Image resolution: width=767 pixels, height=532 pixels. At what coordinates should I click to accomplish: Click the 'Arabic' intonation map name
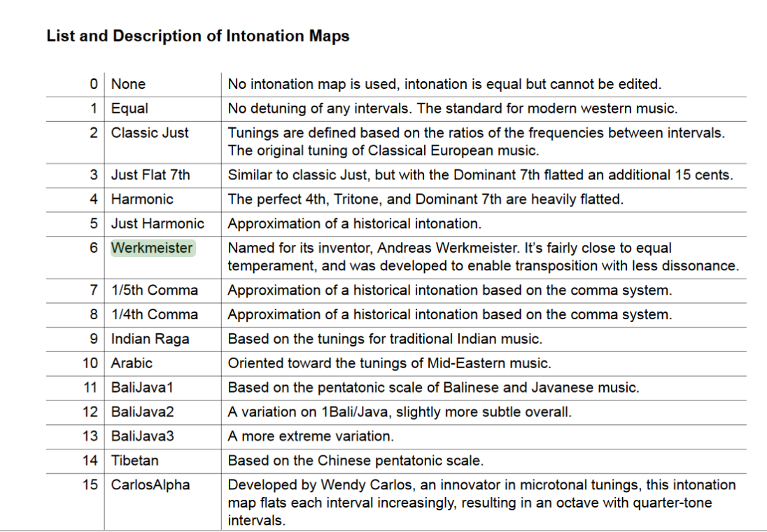coord(132,363)
